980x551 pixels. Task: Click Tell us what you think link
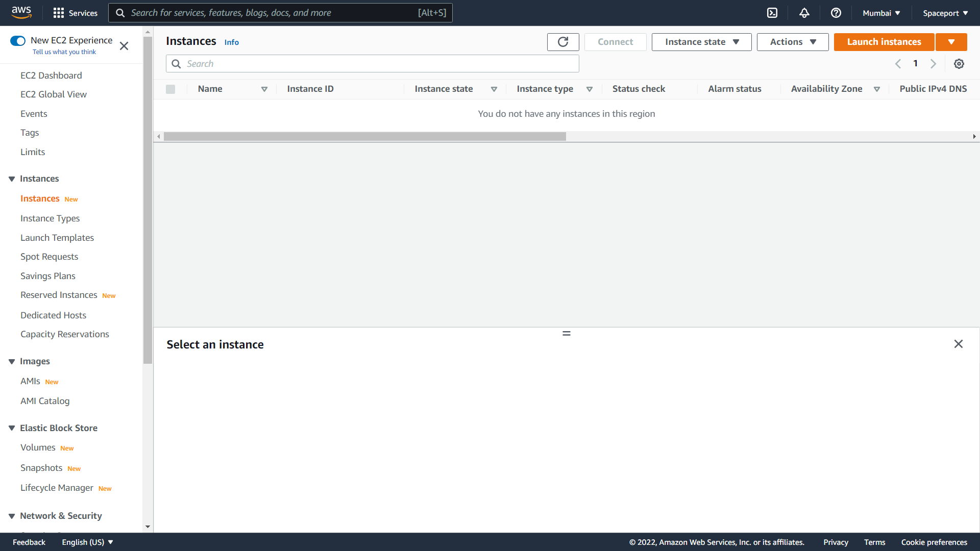point(64,52)
